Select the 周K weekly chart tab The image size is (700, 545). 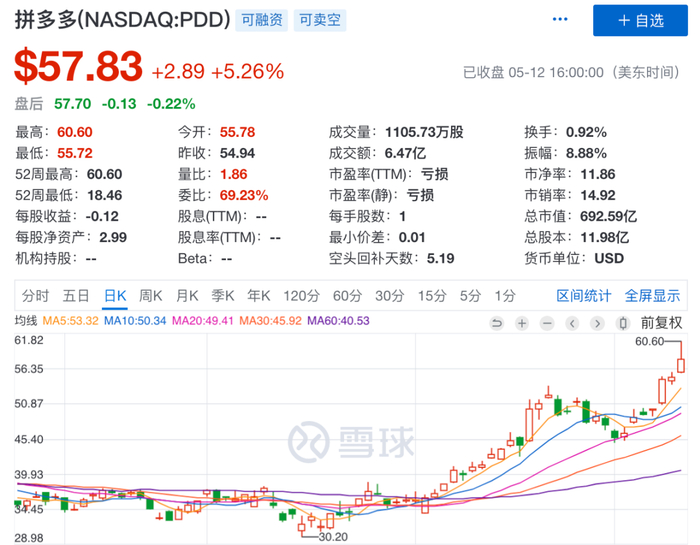(x=150, y=295)
